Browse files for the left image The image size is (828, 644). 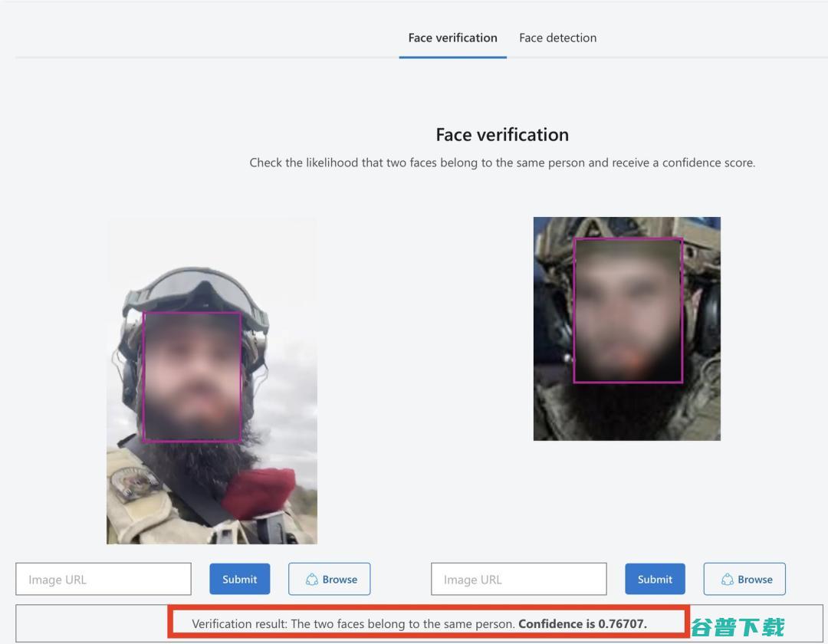tap(330, 579)
